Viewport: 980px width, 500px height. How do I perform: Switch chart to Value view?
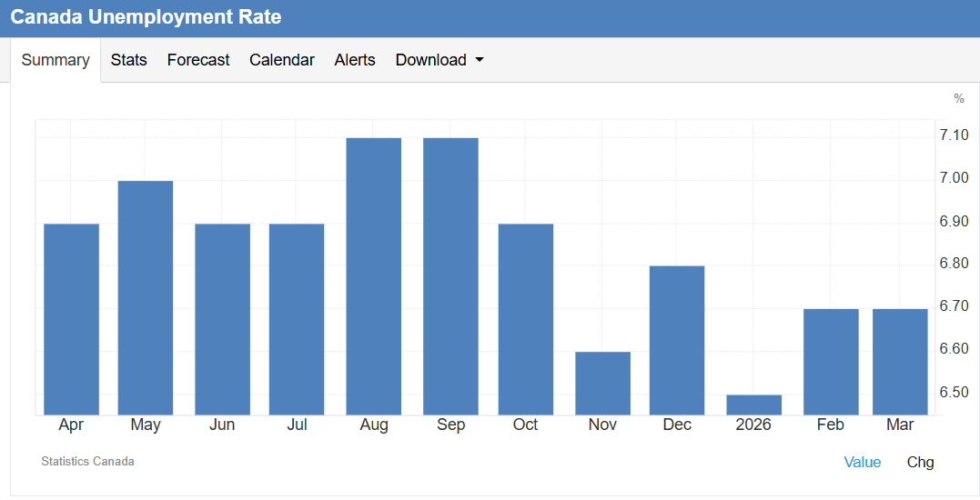coord(863,462)
